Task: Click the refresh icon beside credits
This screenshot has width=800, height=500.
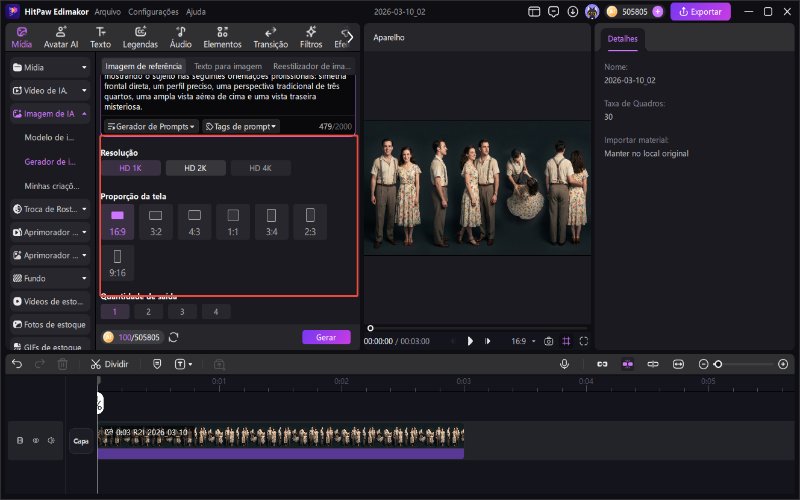Action: pos(174,337)
